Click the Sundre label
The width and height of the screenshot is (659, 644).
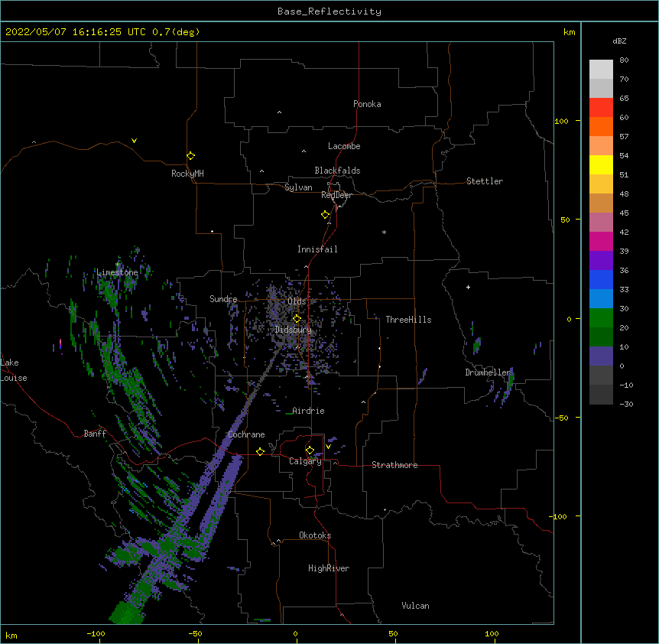(223, 299)
